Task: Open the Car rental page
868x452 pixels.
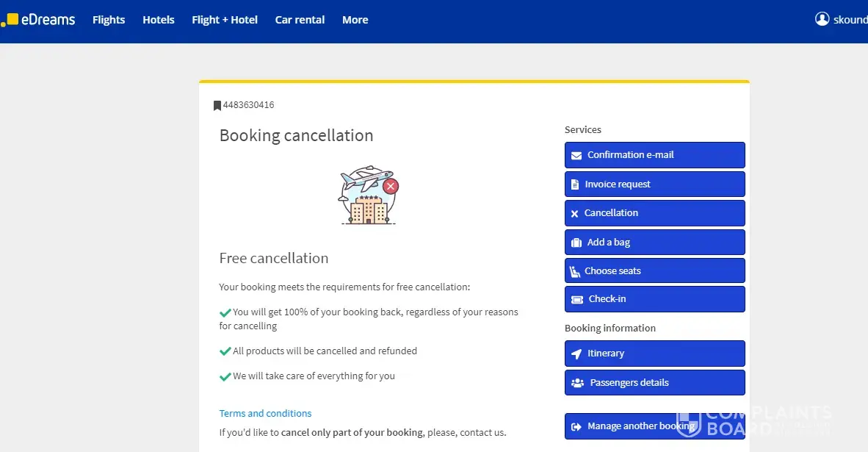Action: point(300,20)
